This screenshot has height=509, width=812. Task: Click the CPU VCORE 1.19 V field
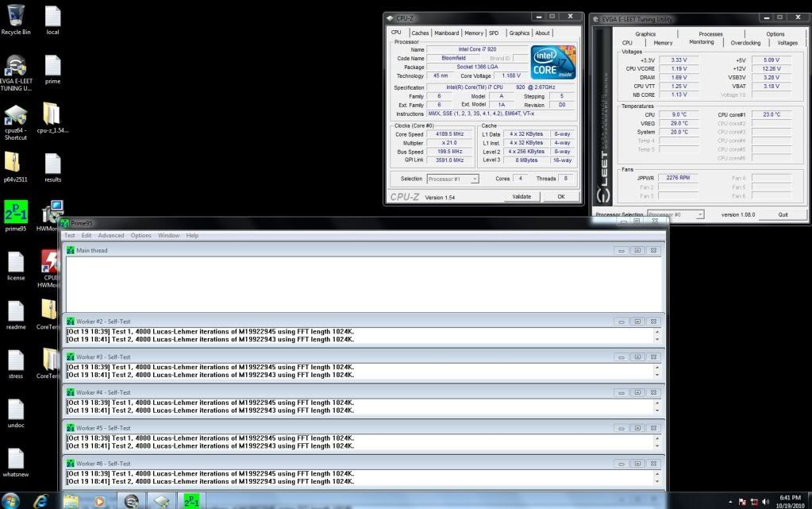tap(679, 69)
